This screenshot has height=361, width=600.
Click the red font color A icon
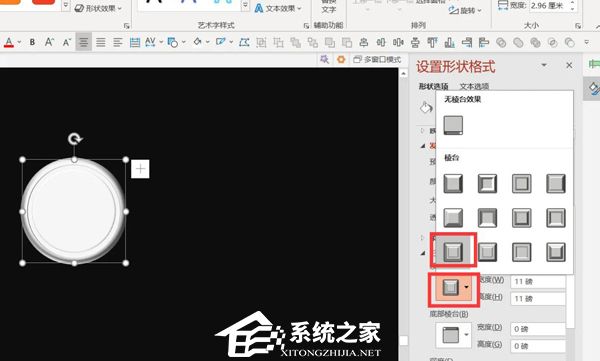tap(8, 42)
